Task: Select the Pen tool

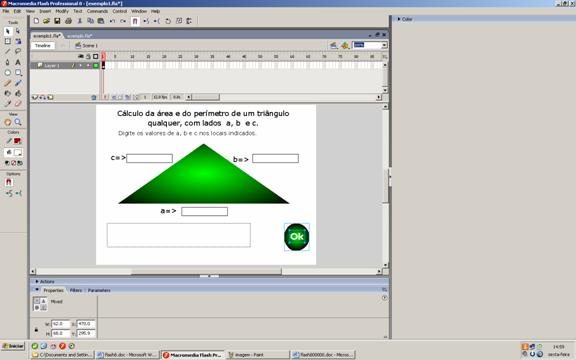Action: point(7,62)
